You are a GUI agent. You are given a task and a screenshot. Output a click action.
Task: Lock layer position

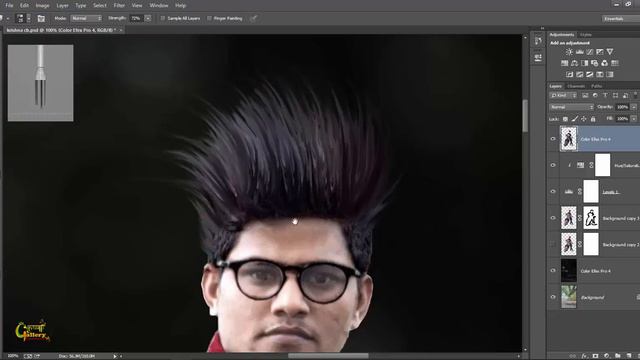point(584,119)
